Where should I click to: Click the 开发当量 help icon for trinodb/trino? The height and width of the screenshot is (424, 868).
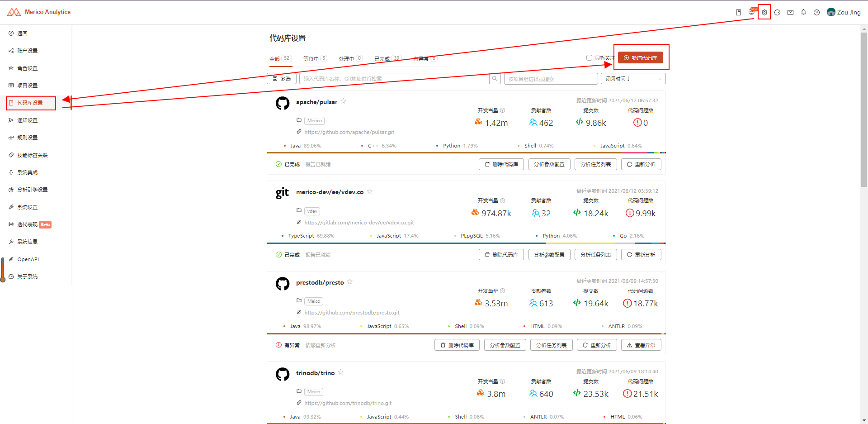[x=503, y=381]
